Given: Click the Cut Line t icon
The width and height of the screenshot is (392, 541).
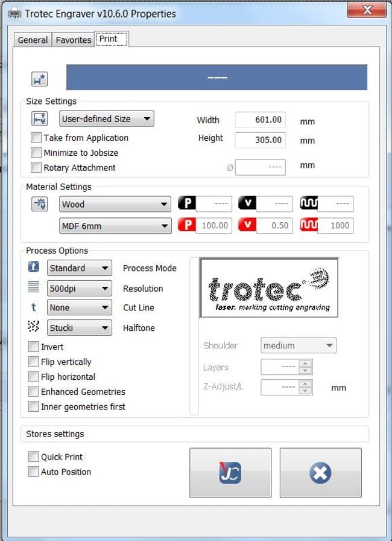Looking at the screenshot, I should 33,307.
